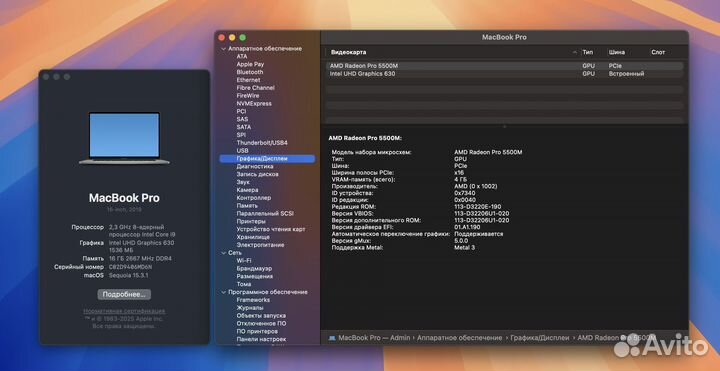The width and height of the screenshot is (720, 371).
Task: Select Fibre Channel entry
Action: click(x=255, y=88)
